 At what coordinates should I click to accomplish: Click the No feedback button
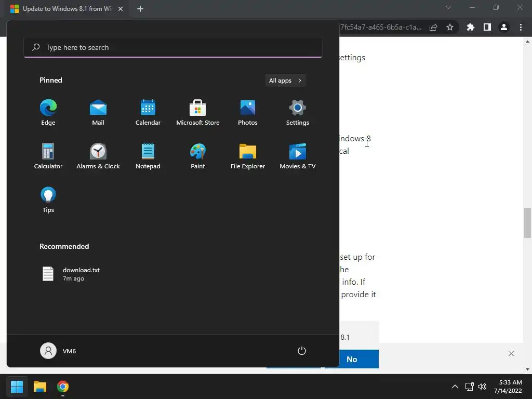(x=352, y=359)
